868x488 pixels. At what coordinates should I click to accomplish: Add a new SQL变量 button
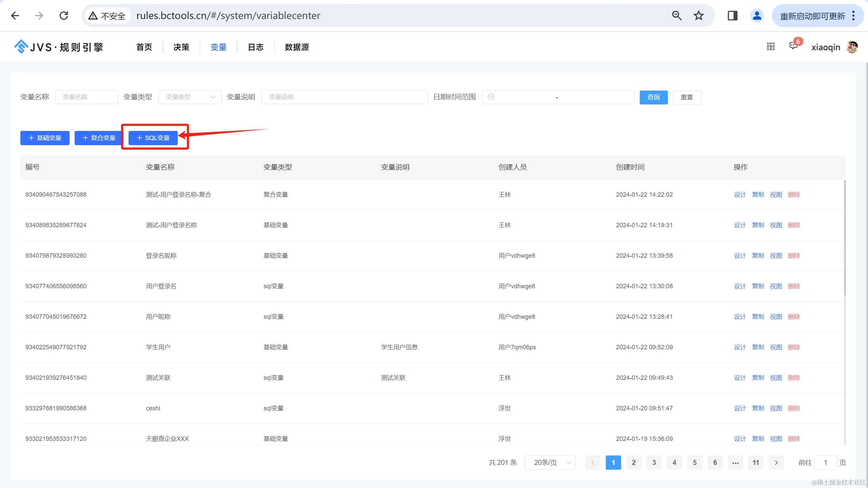[x=153, y=138]
